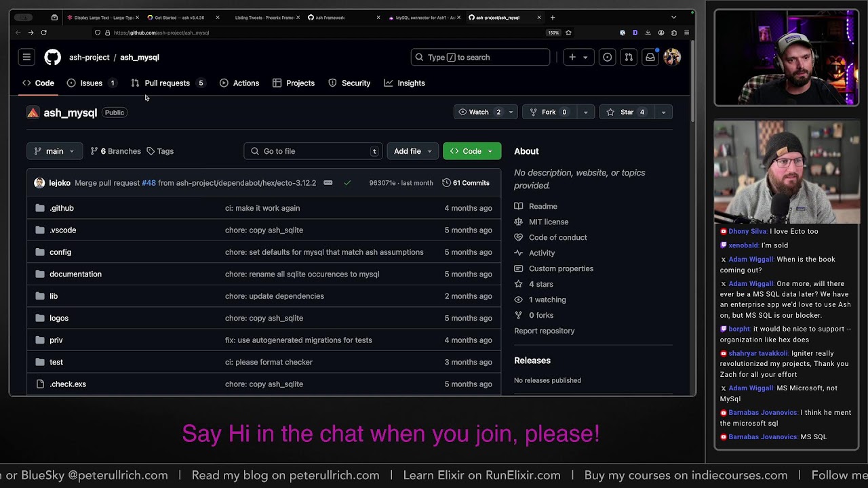The image size is (868, 488).
Task: Open the config folder
Action: pos(60,252)
